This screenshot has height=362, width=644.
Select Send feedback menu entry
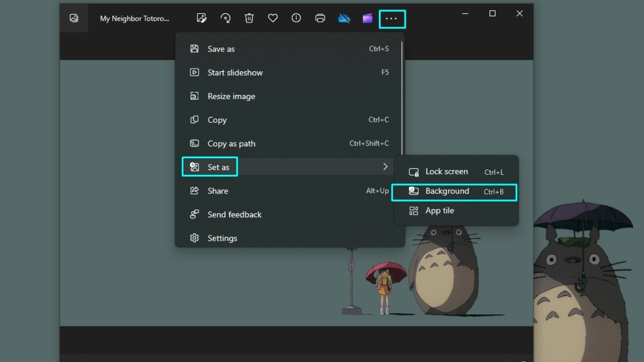(x=290, y=214)
